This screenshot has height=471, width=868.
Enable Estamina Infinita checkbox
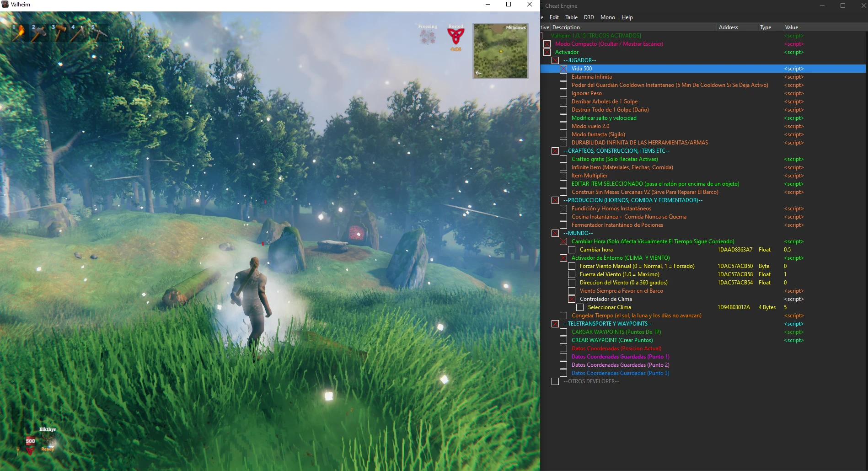click(563, 77)
